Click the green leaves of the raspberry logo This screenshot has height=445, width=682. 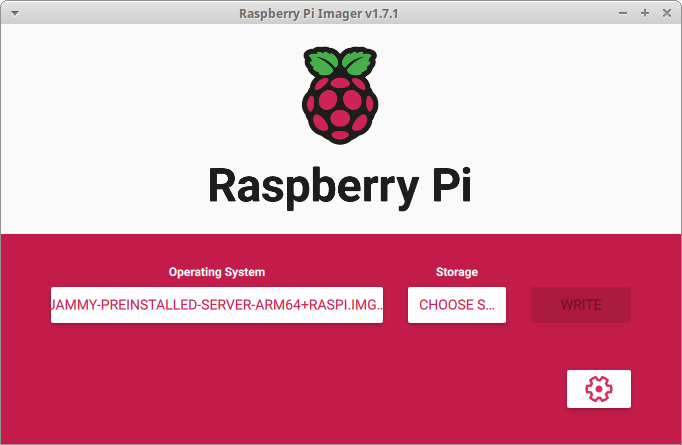(341, 64)
